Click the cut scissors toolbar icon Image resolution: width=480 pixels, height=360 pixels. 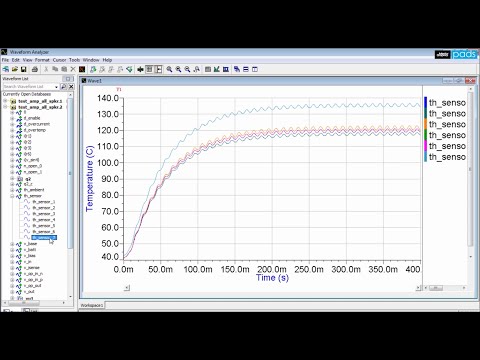coord(46,69)
